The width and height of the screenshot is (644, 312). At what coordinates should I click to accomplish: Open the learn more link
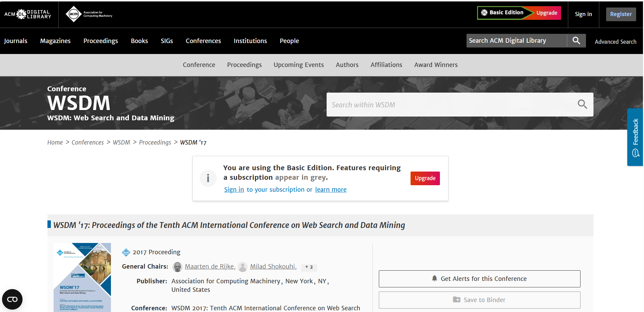pyautogui.click(x=331, y=190)
